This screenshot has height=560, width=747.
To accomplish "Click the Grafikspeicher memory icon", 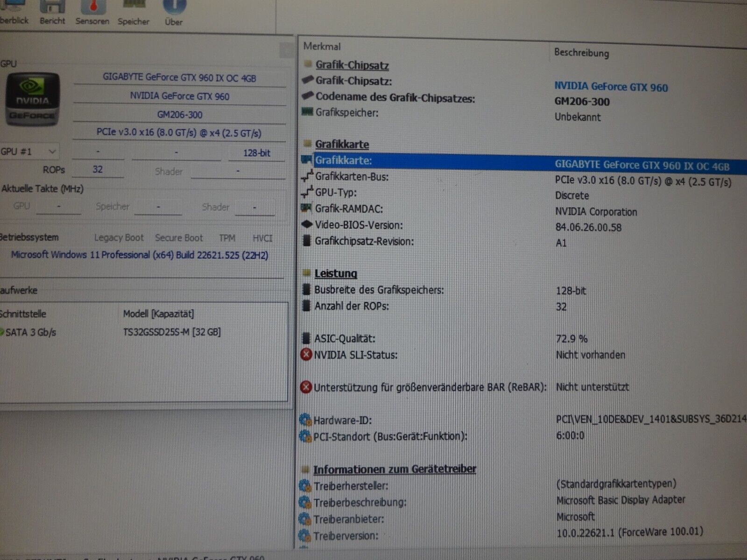I will click(307, 112).
